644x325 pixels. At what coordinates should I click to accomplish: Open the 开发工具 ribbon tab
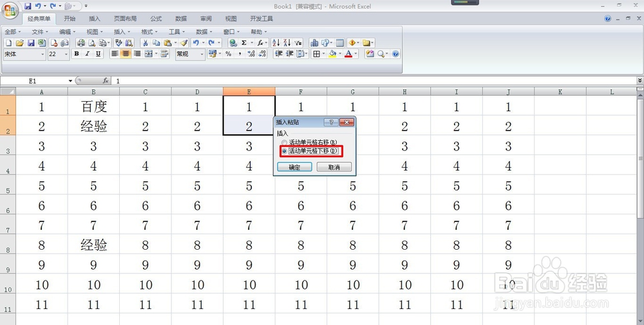coord(261,19)
